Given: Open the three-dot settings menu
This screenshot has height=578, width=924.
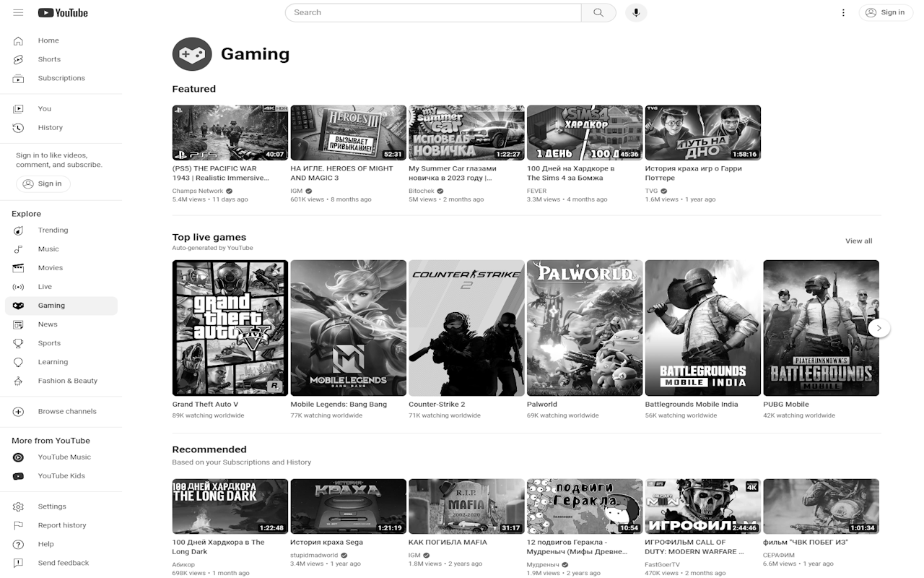Looking at the screenshot, I should click(x=843, y=12).
